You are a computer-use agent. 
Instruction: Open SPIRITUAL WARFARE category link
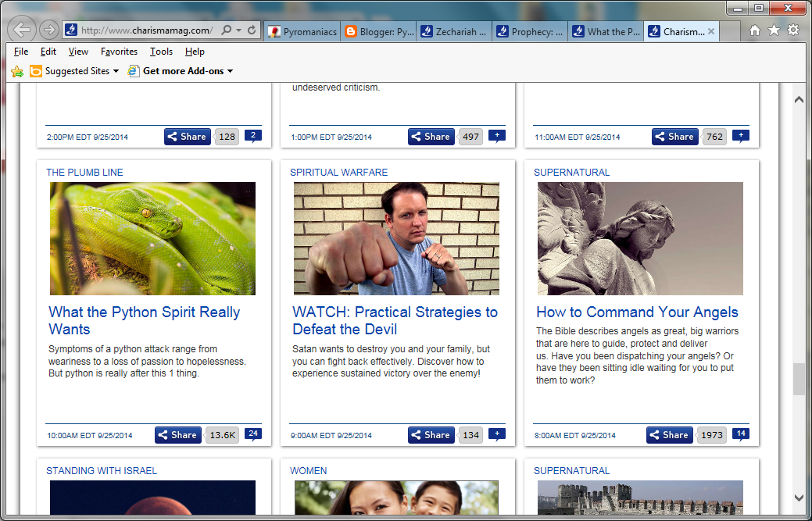coord(338,173)
